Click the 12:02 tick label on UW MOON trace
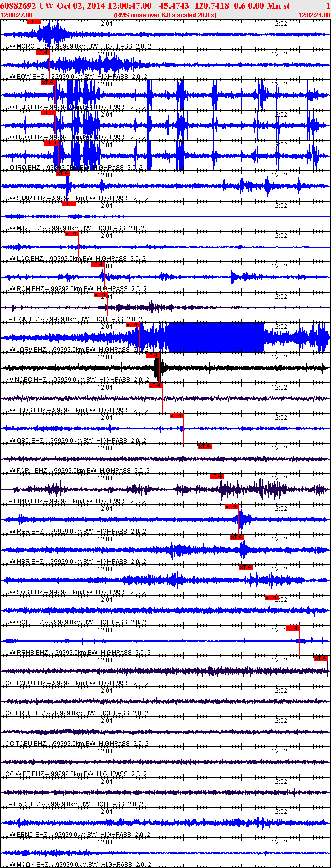331x868 pixels. coord(280,842)
